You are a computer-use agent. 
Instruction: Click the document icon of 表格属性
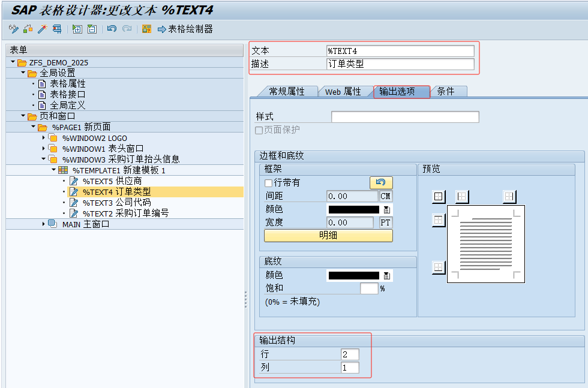(43, 84)
